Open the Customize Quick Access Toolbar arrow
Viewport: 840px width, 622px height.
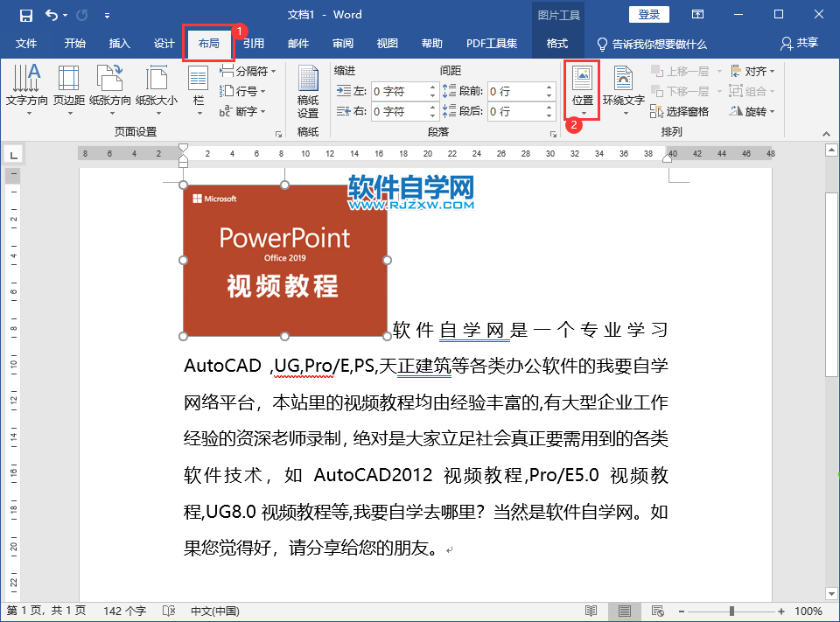coord(107,16)
